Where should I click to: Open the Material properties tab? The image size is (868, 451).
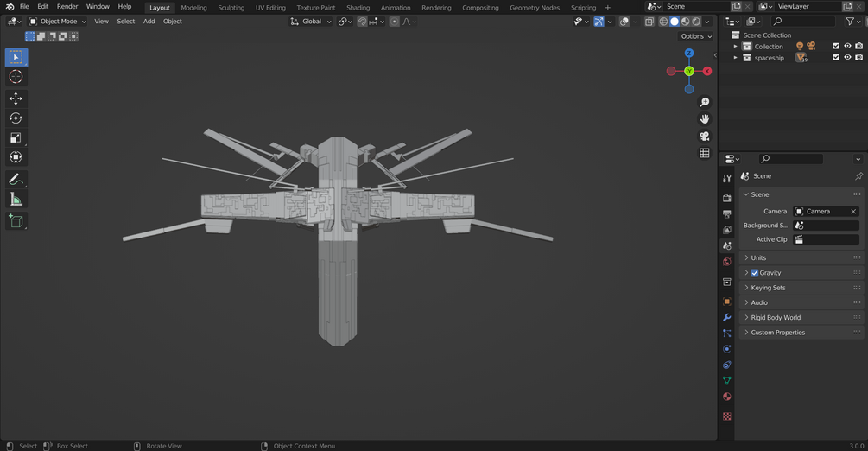727,397
